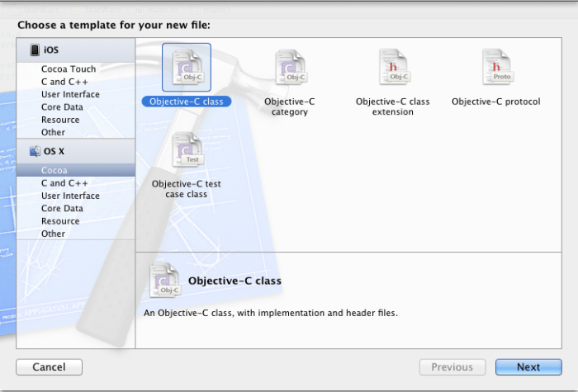Click the Previous button

click(452, 367)
